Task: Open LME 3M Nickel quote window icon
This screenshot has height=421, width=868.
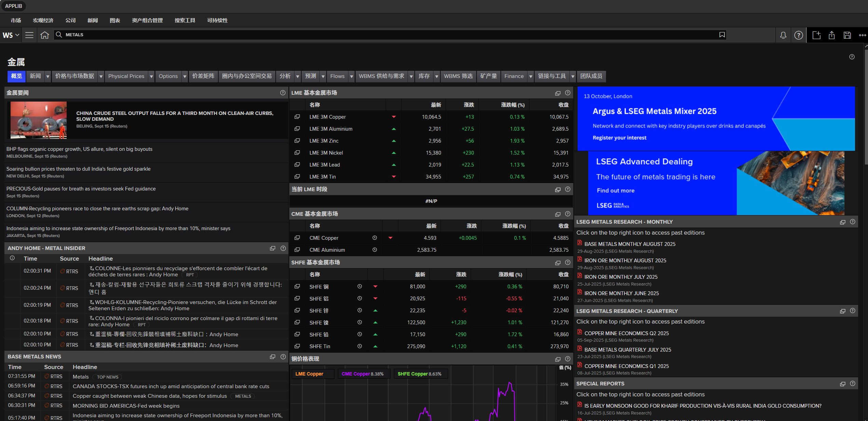Action: click(x=297, y=153)
